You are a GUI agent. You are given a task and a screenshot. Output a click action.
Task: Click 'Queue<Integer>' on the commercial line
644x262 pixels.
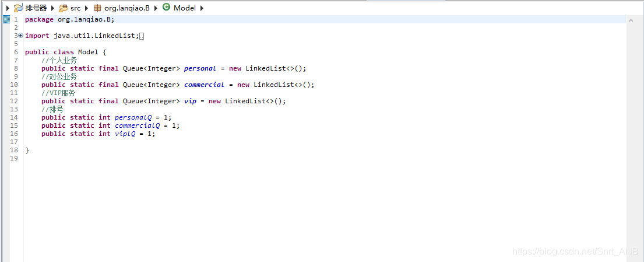151,85
